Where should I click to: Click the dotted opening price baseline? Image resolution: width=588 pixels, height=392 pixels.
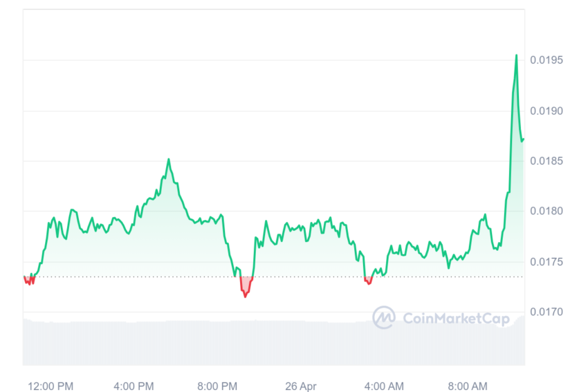click(x=274, y=277)
